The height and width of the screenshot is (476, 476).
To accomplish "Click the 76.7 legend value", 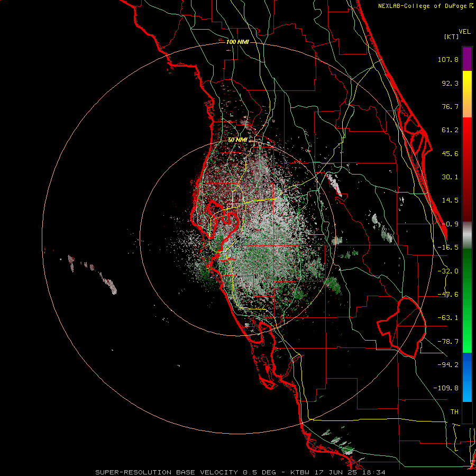I will 450,106.
